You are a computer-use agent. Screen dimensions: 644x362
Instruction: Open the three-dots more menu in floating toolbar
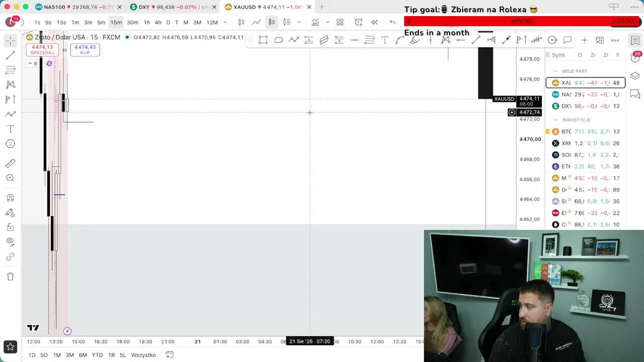click(615, 40)
